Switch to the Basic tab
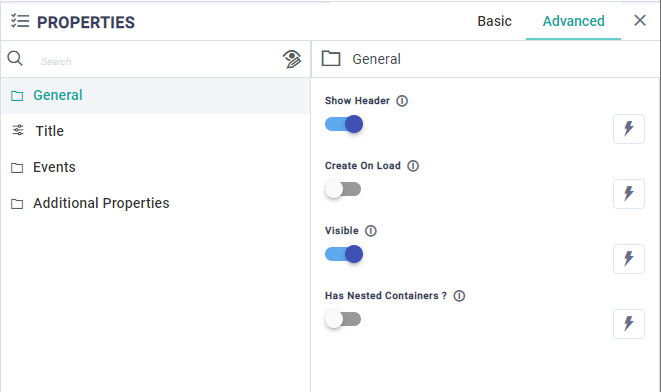 pos(494,21)
